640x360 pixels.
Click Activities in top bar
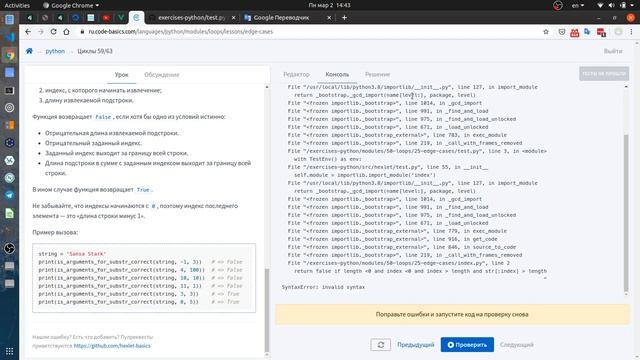(x=17, y=5)
